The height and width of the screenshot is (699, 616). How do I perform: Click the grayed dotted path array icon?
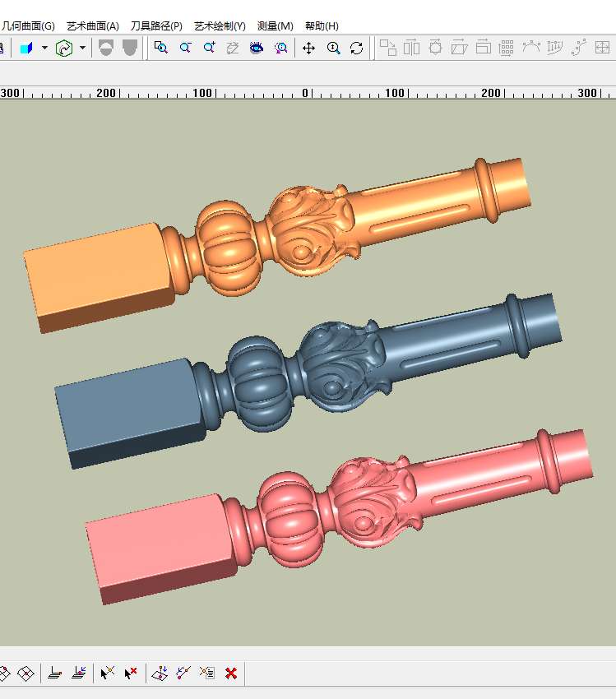578,47
